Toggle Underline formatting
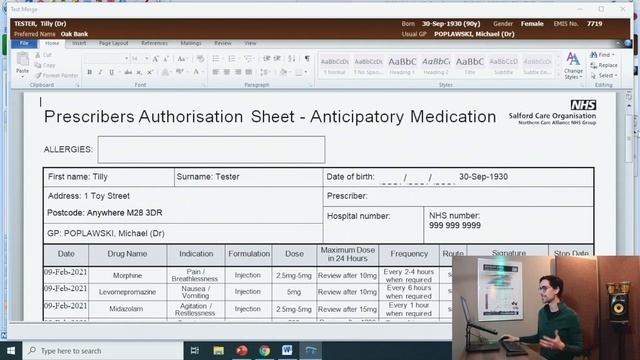Viewport: 640px width, 360px height. pyautogui.click(x=111, y=72)
